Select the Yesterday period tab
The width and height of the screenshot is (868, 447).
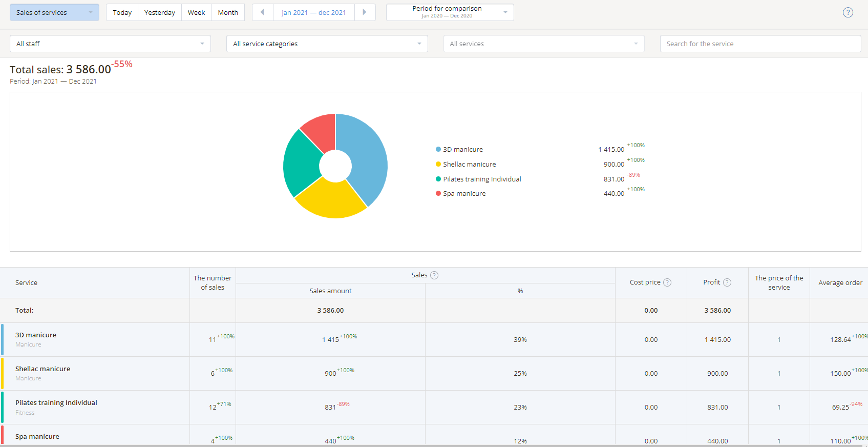point(160,12)
